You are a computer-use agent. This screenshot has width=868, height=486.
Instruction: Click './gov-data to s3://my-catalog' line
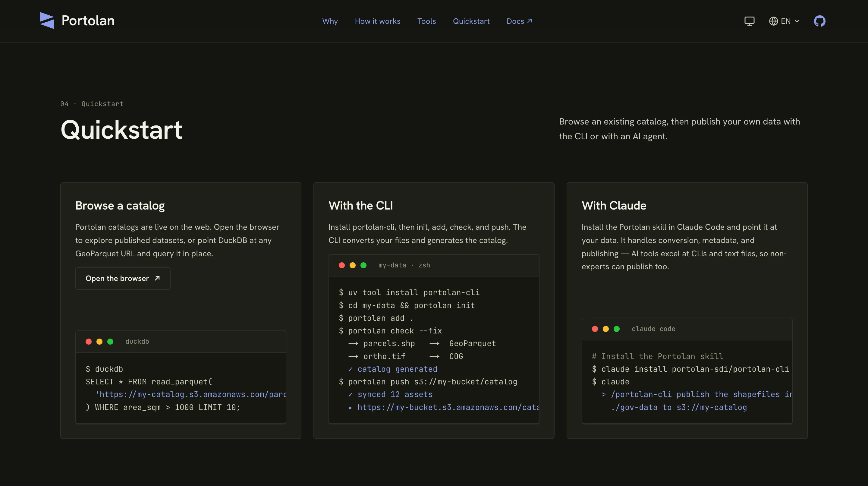(679, 407)
